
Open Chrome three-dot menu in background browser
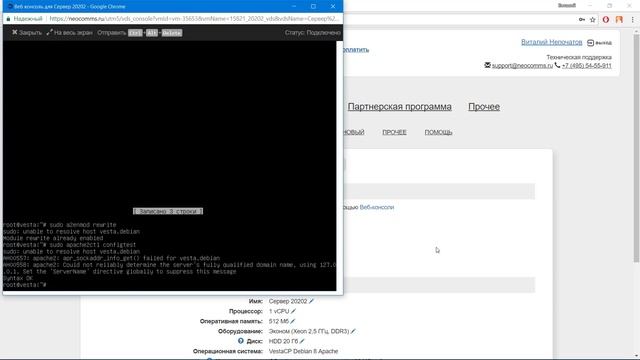[633, 19]
